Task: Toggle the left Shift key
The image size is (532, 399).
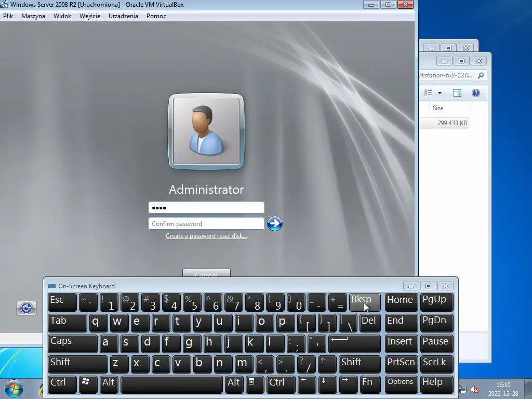Action: [x=78, y=364]
